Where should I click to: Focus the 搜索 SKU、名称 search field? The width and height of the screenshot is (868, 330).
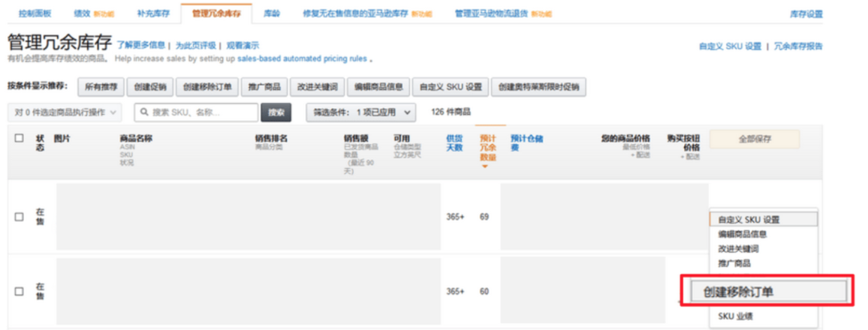pos(196,113)
